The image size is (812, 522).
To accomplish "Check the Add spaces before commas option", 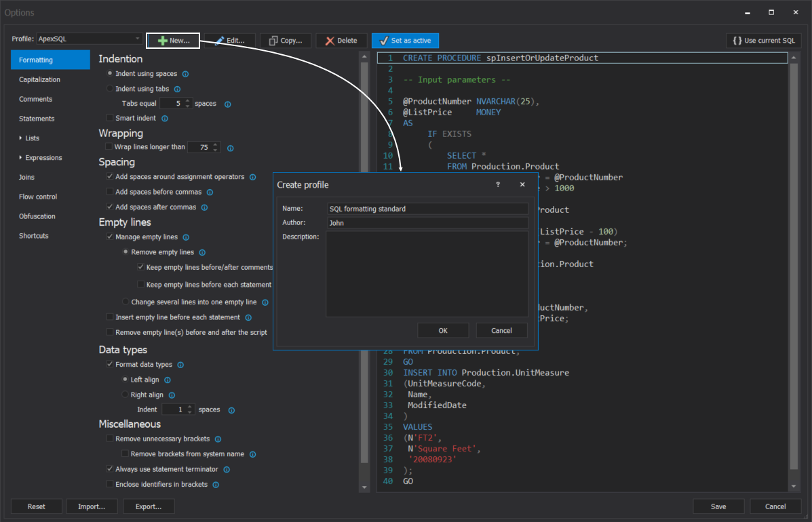I will (110, 192).
